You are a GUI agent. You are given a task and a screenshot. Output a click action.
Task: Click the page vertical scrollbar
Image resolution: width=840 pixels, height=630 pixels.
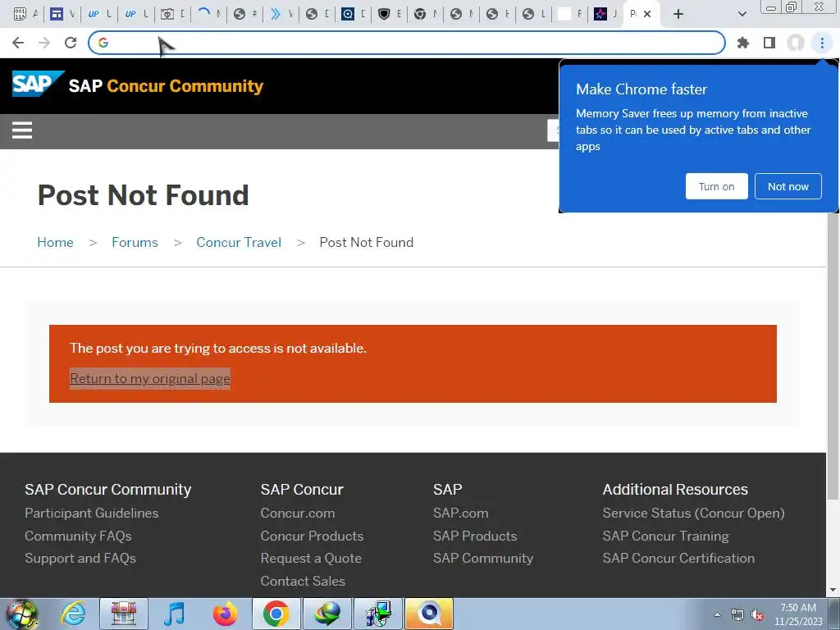[833, 356]
